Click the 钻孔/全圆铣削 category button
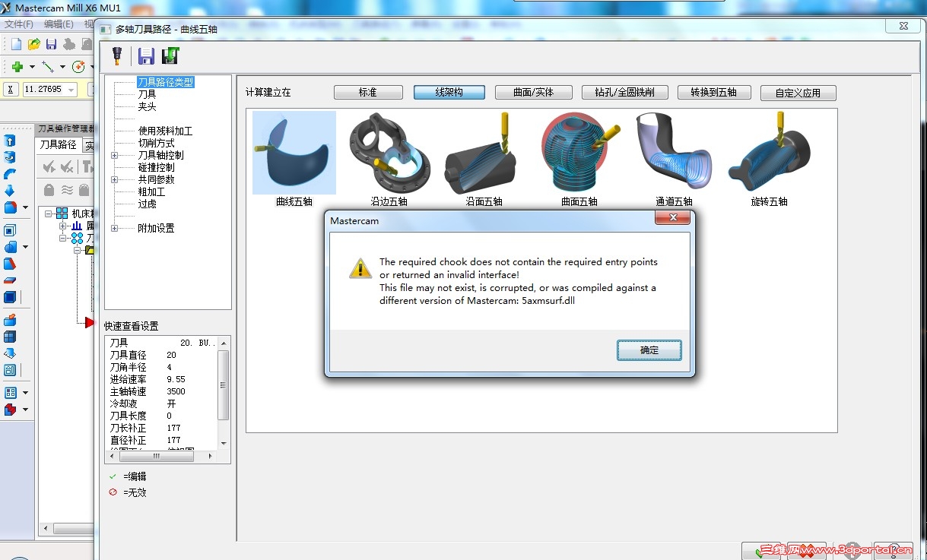Image resolution: width=927 pixels, height=560 pixels. click(x=624, y=92)
